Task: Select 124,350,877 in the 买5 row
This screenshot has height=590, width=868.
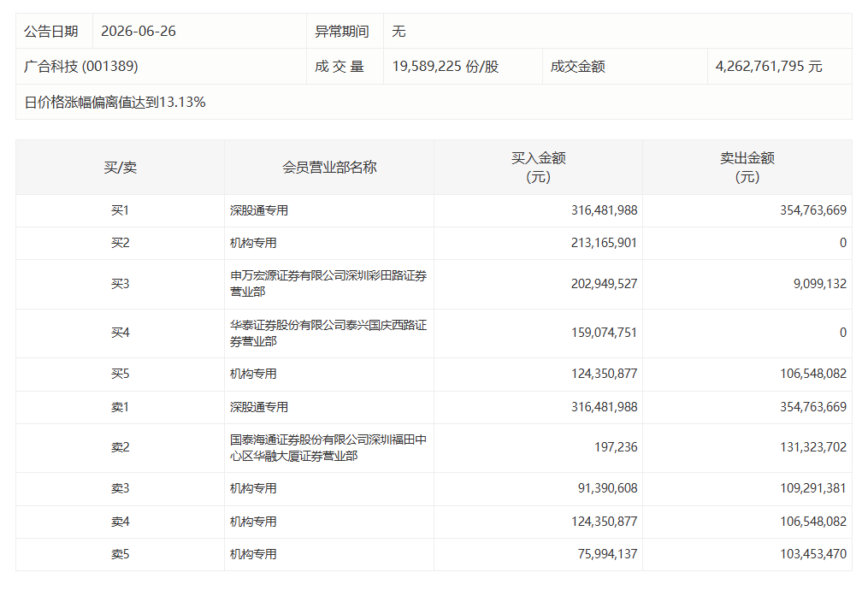Action: pyautogui.click(x=604, y=375)
